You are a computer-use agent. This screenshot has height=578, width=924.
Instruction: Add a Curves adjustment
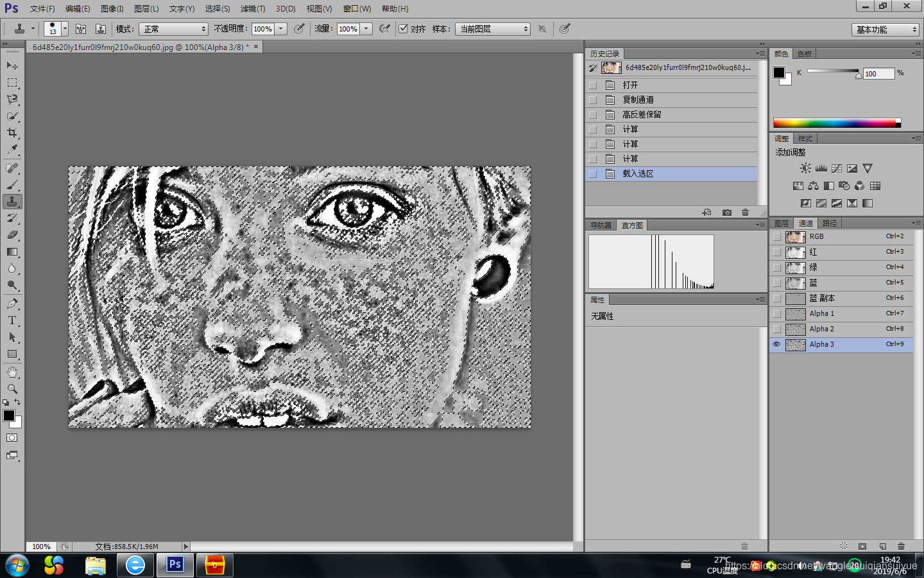pyautogui.click(x=836, y=168)
